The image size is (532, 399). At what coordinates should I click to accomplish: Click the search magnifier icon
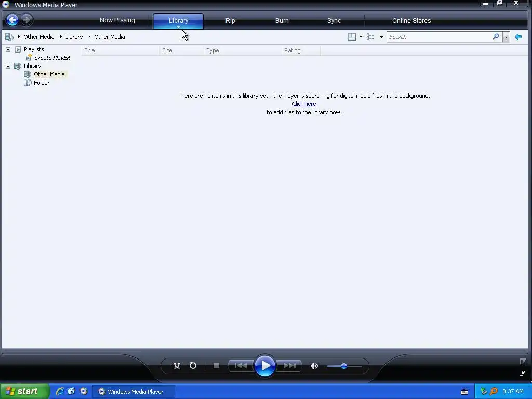(x=496, y=37)
